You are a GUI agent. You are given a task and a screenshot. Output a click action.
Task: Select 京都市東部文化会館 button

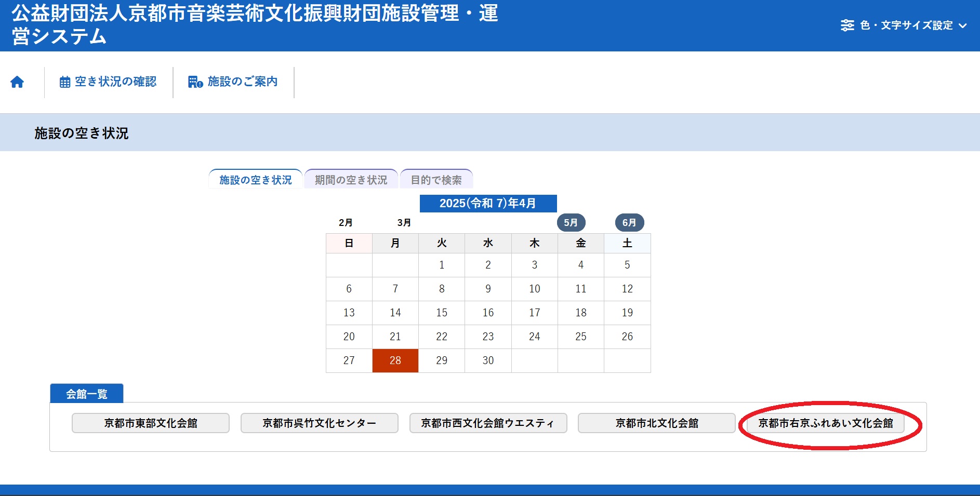coord(151,423)
